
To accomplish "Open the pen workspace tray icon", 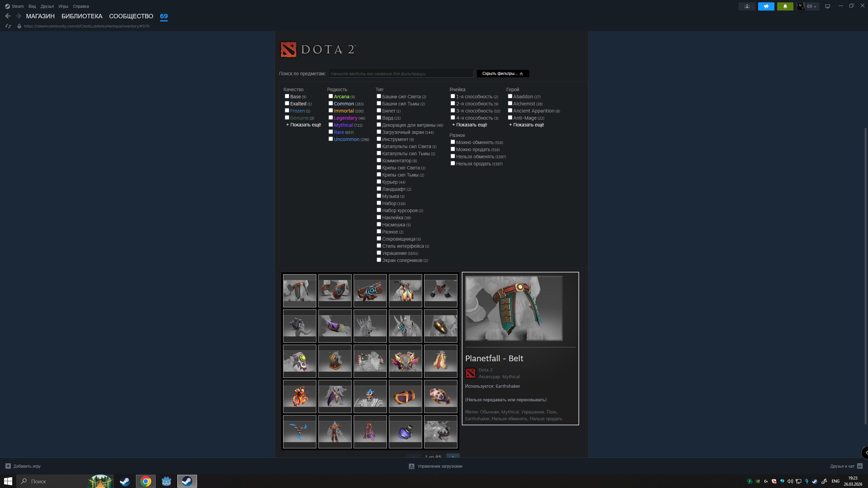I will pyautogui.click(x=824, y=481).
